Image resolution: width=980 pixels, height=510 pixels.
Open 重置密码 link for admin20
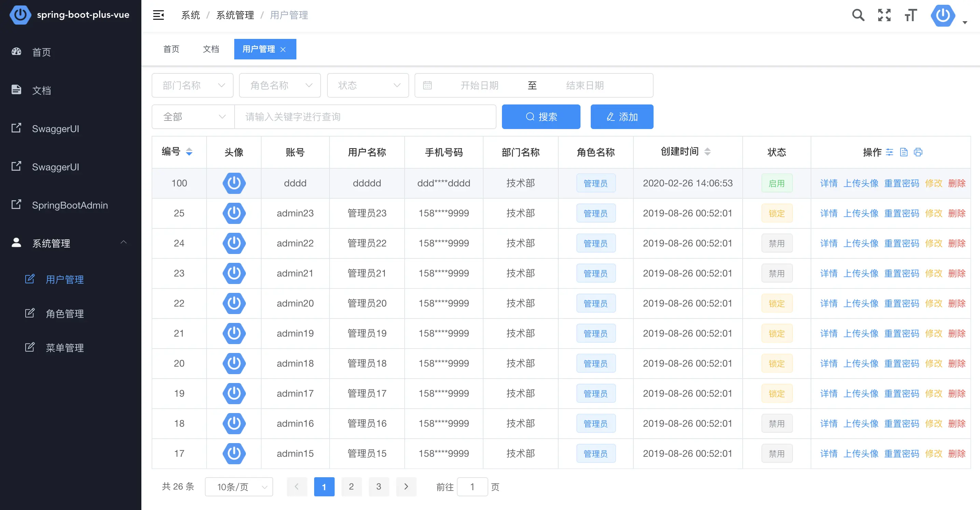pyautogui.click(x=901, y=303)
